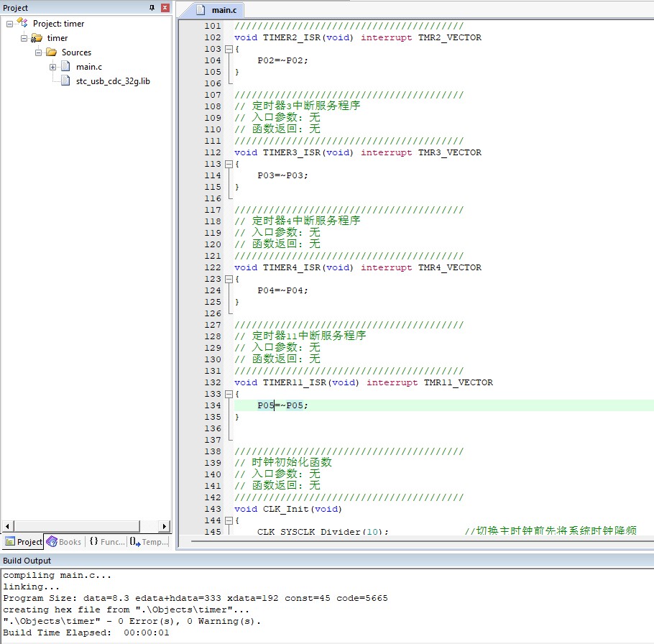Click the P05=~P05; statement on line 134
Viewport: 654px width, 644px height.
[x=282, y=405]
